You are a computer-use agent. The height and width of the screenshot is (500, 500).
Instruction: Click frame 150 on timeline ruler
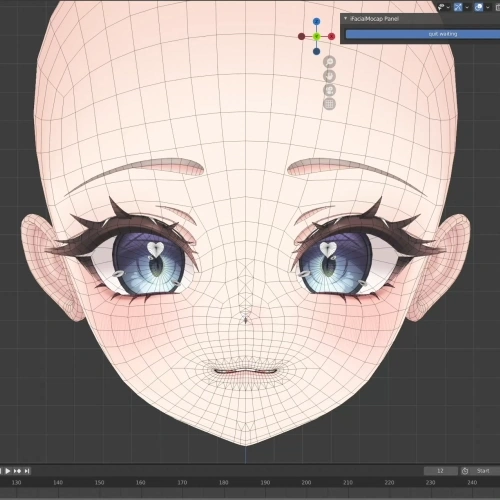click(x=99, y=482)
